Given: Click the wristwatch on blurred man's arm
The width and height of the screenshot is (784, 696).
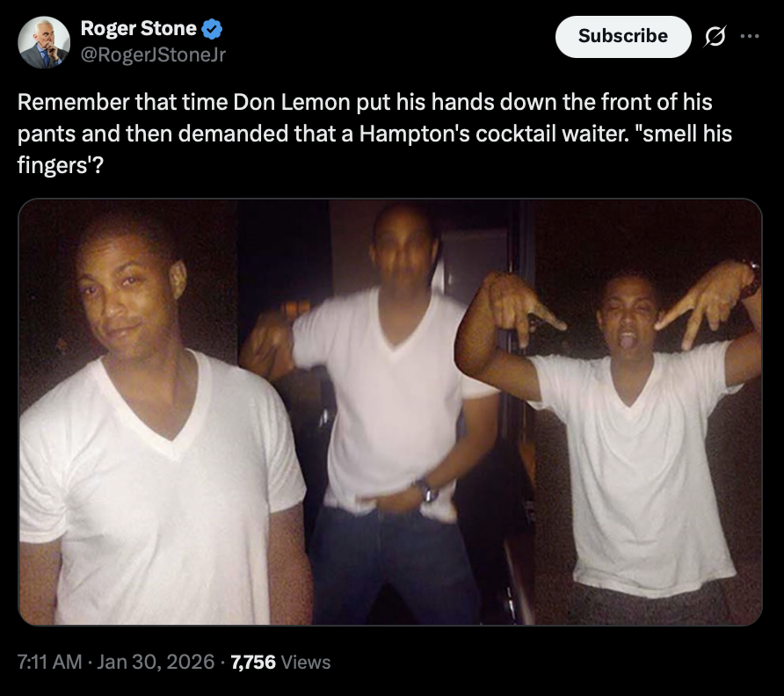Looking at the screenshot, I should (x=426, y=490).
